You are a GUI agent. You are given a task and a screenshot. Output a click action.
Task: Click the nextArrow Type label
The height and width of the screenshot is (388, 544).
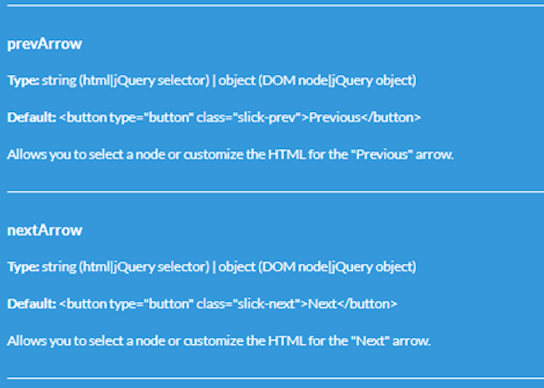pos(23,267)
